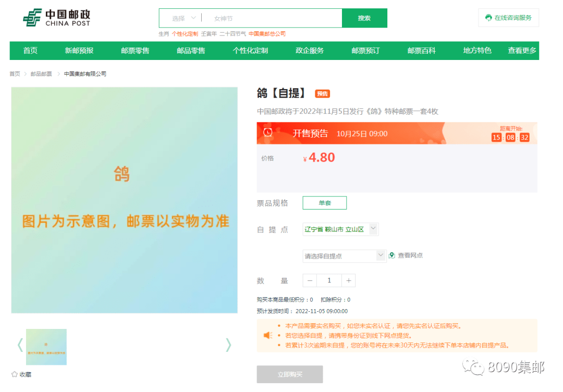Click the 中国集邮总公司 hot search keyword
The image size is (563, 392).
tap(267, 34)
